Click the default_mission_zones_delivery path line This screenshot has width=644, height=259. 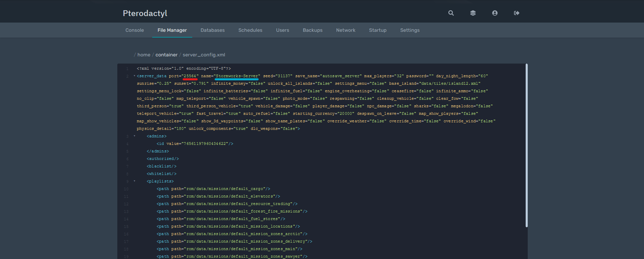pos(235,241)
